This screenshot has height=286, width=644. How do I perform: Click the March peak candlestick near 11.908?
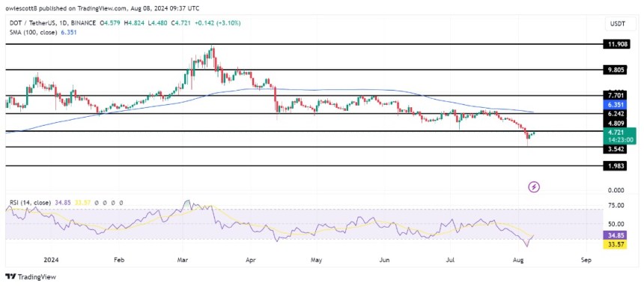pos(211,53)
